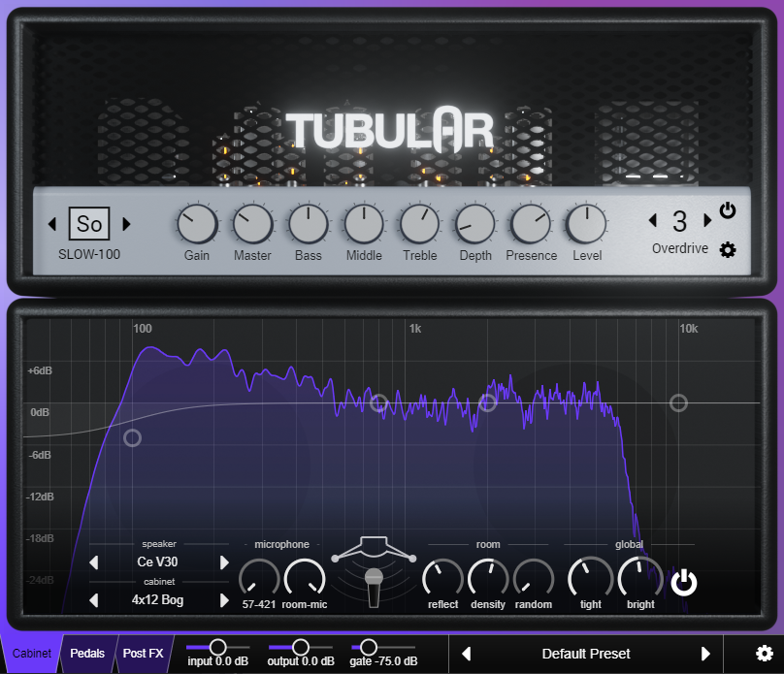Open the Post FX tab

(x=143, y=654)
